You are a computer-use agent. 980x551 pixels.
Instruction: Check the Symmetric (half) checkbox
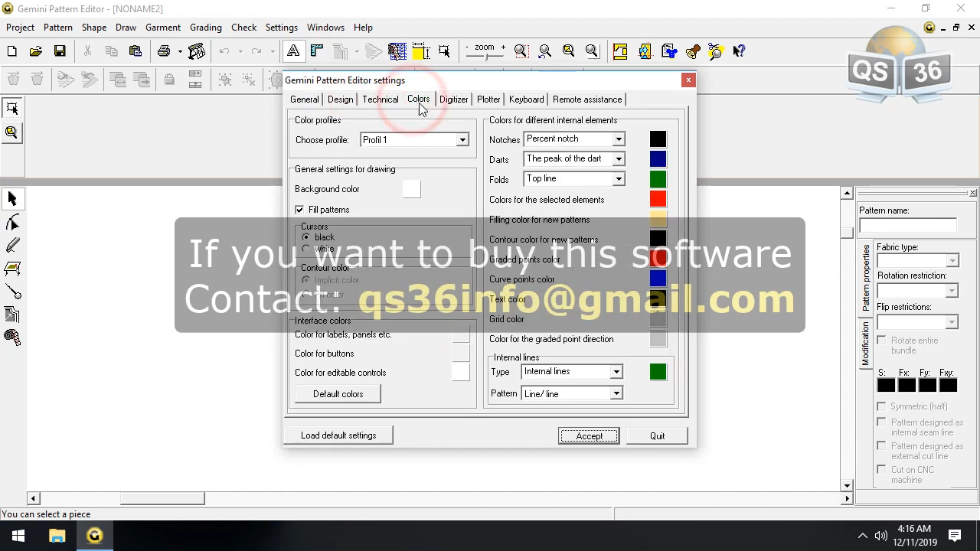click(x=882, y=406)
